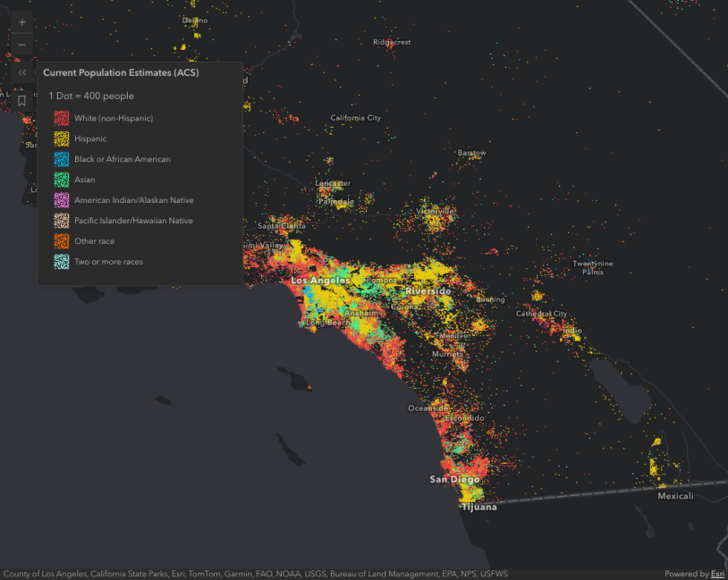Open the Esri attribution link
The image size is (728, 580).
pos(716,574)
